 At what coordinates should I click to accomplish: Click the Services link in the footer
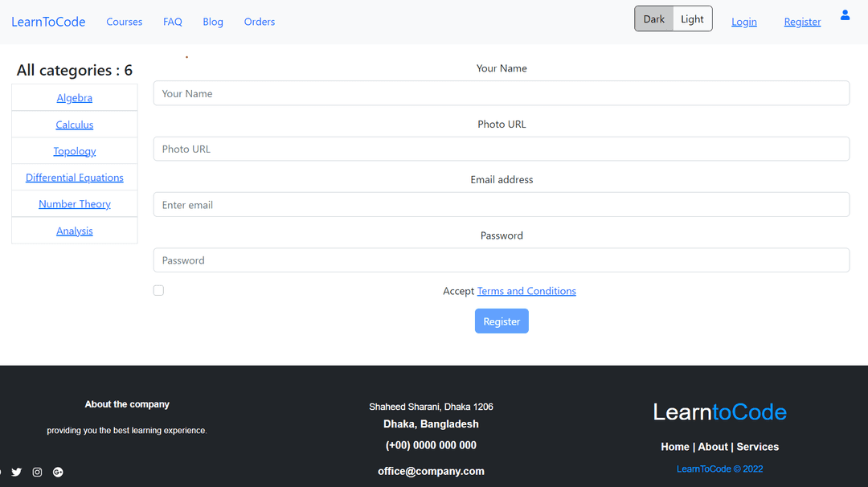(757, 446)
